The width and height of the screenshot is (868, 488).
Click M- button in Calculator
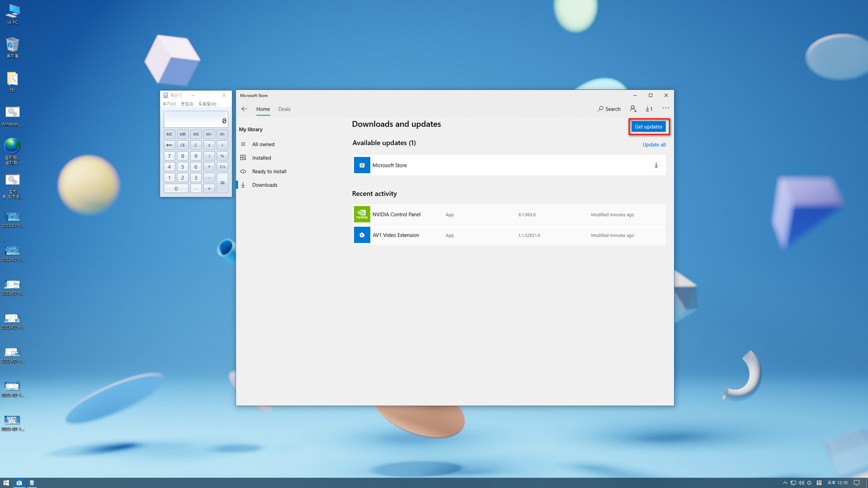pyautogui.click(x=223, y=134)
